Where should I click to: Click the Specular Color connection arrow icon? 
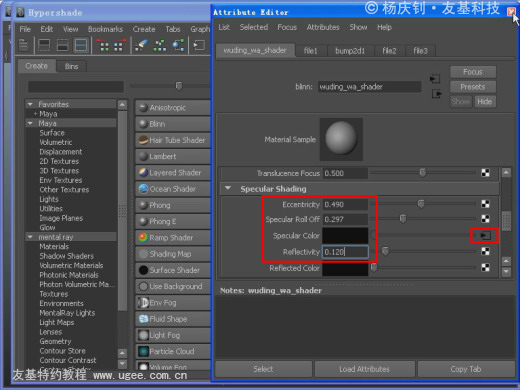coord(485,235)
